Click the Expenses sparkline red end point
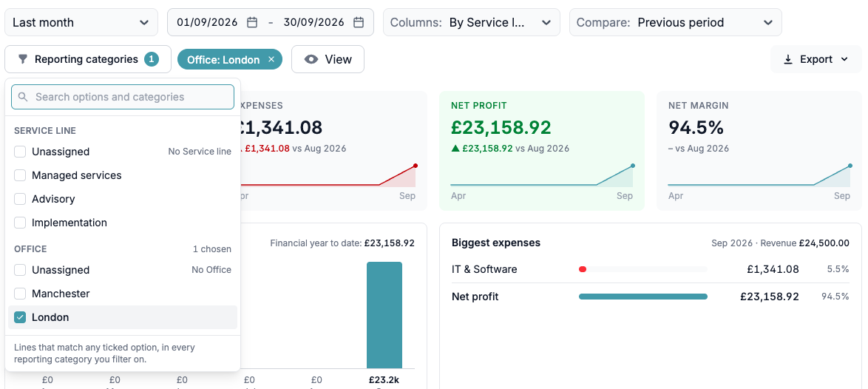The width and height of the screenshot is (868, 389). click(x=416, y=166)
